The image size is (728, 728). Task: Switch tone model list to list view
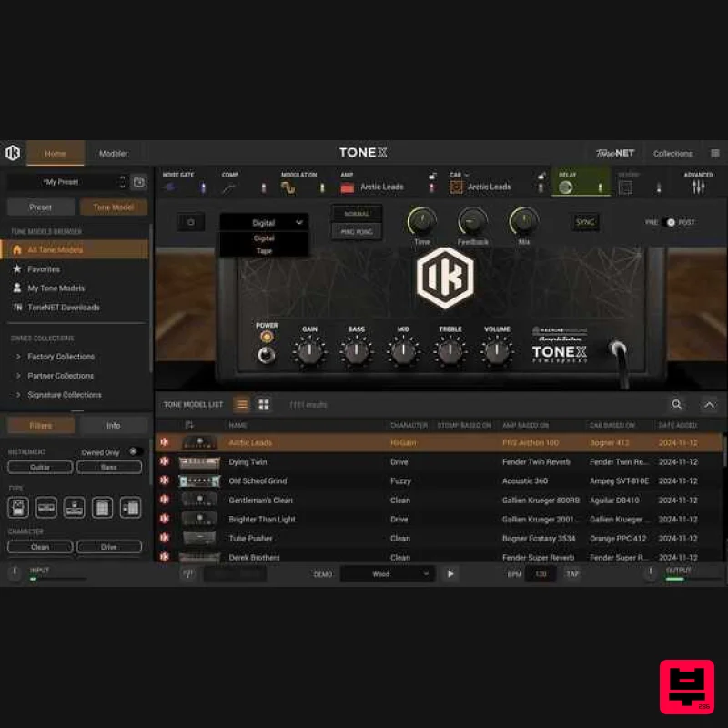tap(242, 404)
